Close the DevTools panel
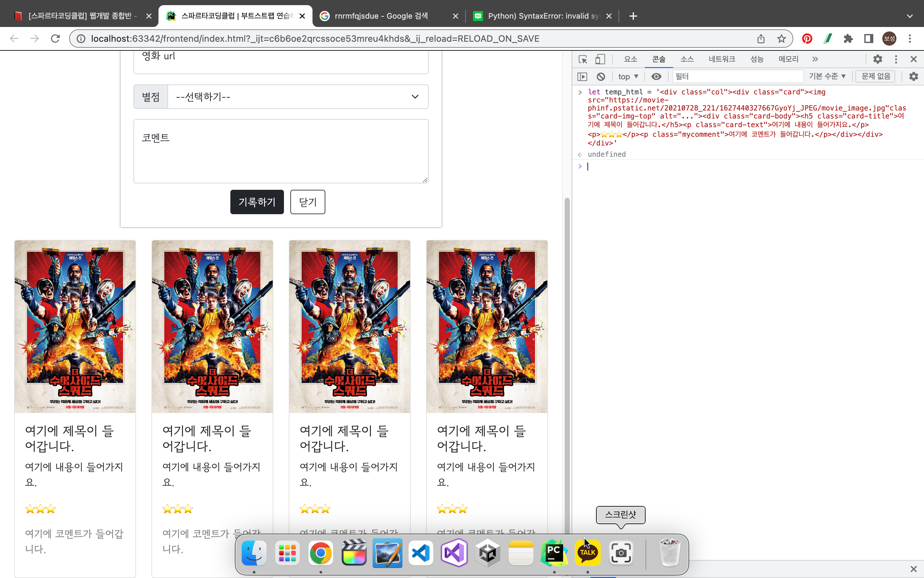 pos(914,59)
